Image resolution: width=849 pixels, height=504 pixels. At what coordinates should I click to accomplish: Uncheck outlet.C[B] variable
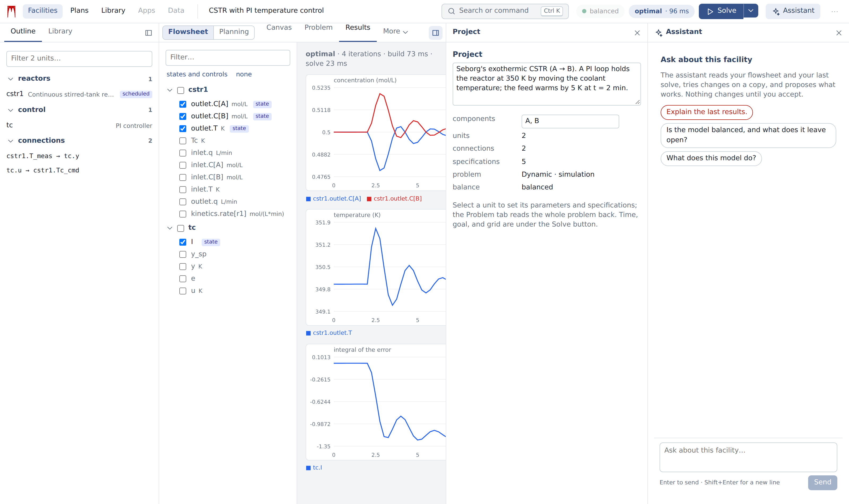(183, 116)
